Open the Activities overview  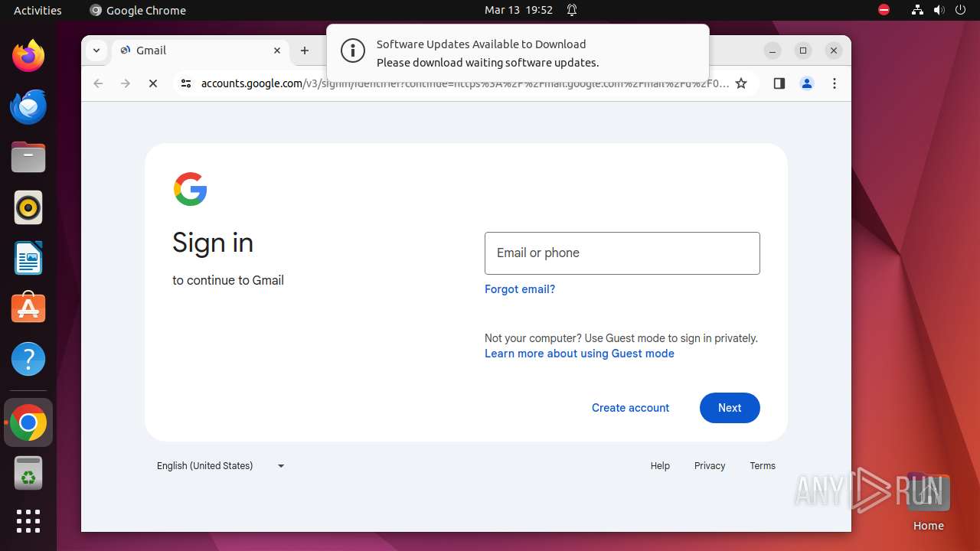pos(38,10)
